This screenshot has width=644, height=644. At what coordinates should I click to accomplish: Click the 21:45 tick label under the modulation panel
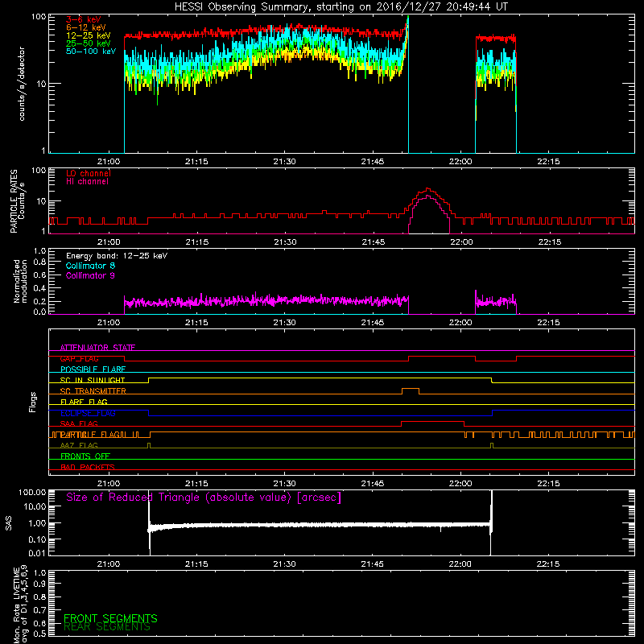[373, 323]
